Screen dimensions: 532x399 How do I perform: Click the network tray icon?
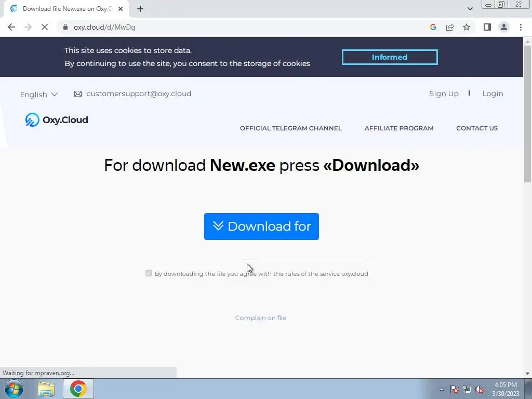pyautogui.click(x=467, y=389)
